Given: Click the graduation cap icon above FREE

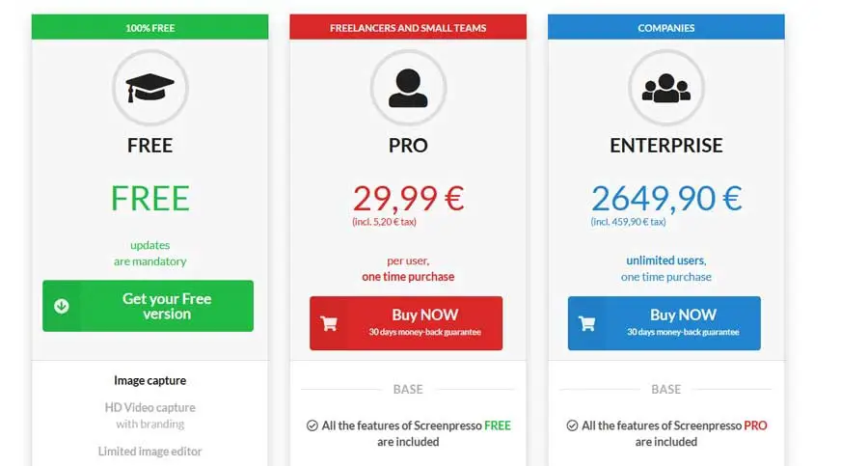Looking at the screenshot, I should [149, 89].
